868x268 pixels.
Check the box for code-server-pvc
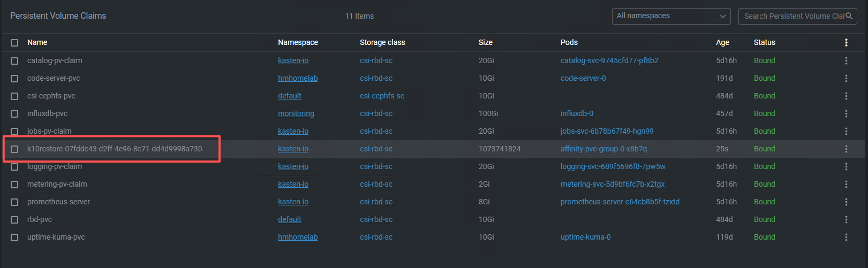(14, 79)
